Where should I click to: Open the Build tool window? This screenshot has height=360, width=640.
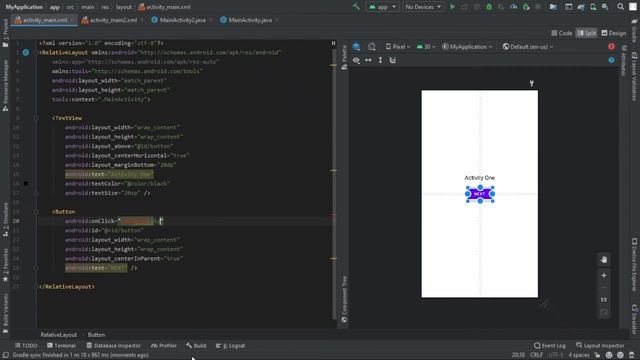[196, 346]
